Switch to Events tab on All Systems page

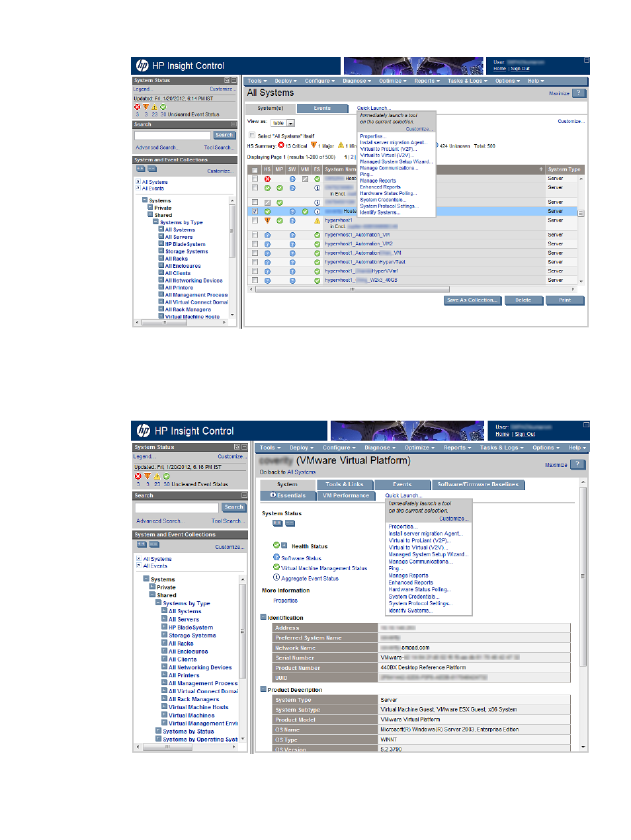[322, 108]
